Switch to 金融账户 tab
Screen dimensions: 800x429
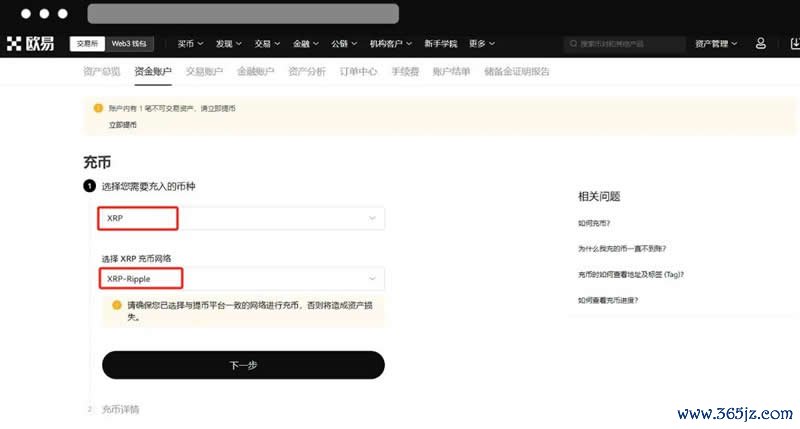pos(256,71)
